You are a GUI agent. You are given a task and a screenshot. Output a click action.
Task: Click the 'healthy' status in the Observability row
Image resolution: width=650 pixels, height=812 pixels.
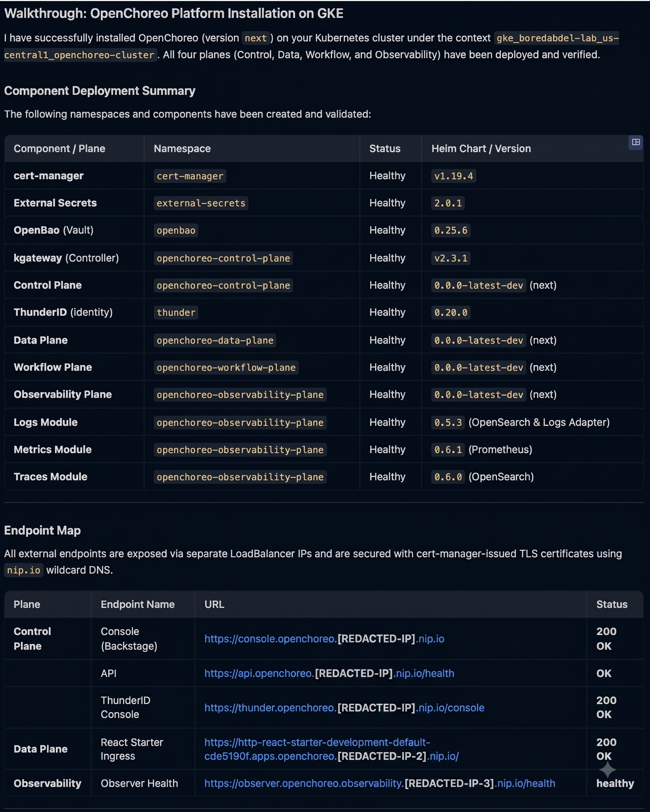coord(615,783)
